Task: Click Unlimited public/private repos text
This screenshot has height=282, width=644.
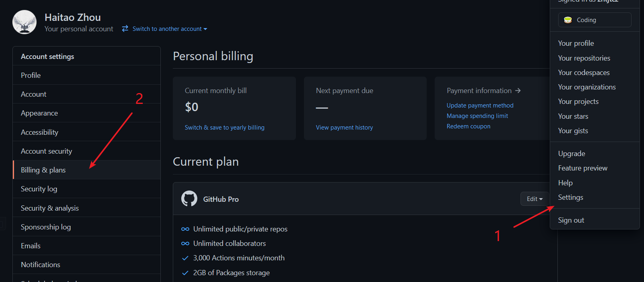Action: click(x=240, y=229)
